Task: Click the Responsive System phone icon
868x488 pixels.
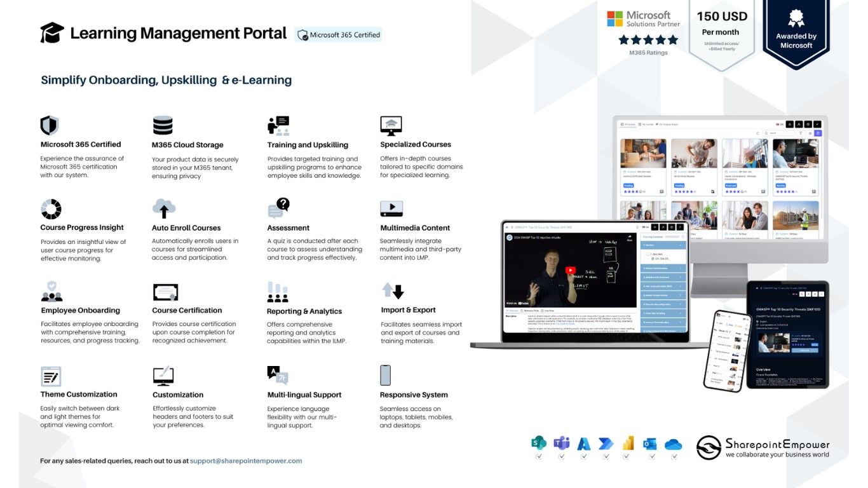Action: tap(385, 375)
